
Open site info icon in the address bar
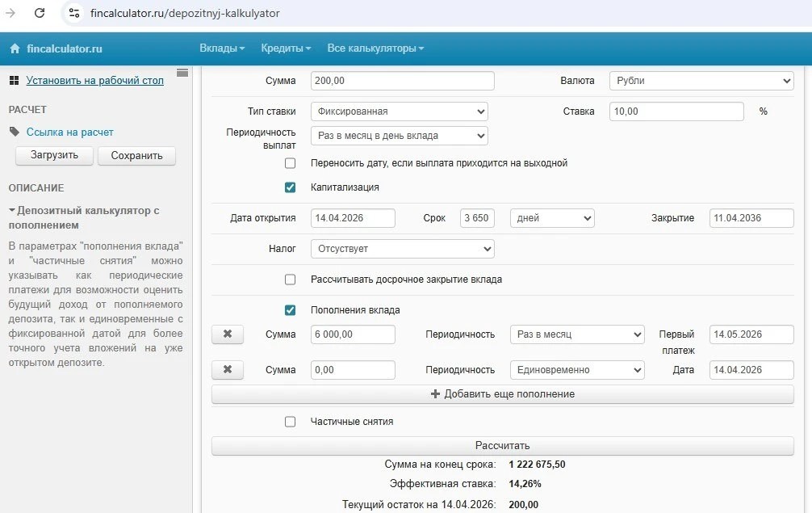tap(74, 13)
